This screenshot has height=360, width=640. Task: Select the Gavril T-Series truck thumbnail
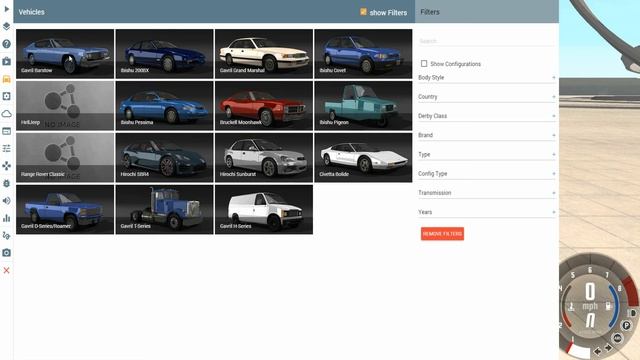[164, 209]
